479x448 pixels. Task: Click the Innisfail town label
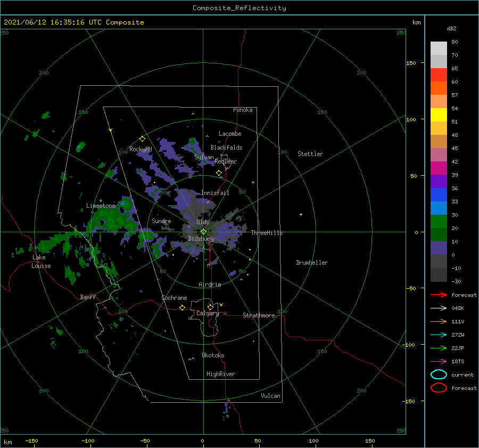tap(215, 193)
